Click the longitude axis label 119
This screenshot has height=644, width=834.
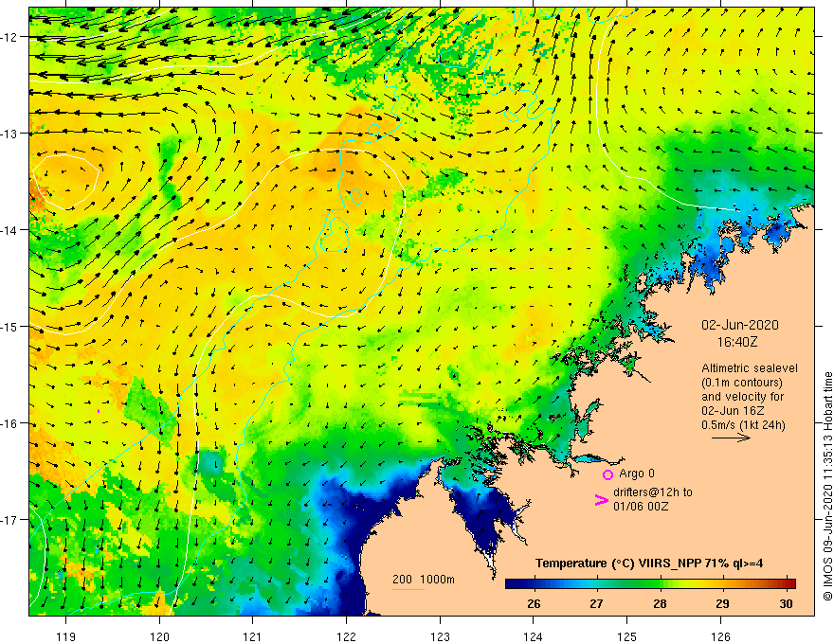[x=66, y=636]
